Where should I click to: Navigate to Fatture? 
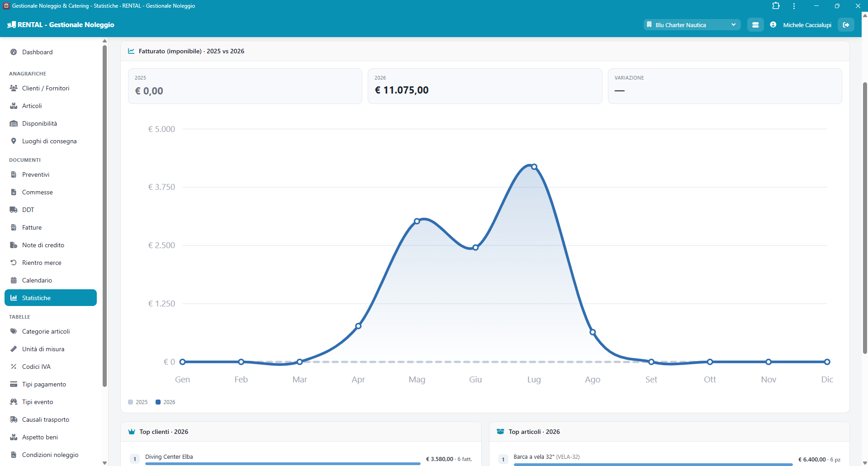tap(51, 227)
